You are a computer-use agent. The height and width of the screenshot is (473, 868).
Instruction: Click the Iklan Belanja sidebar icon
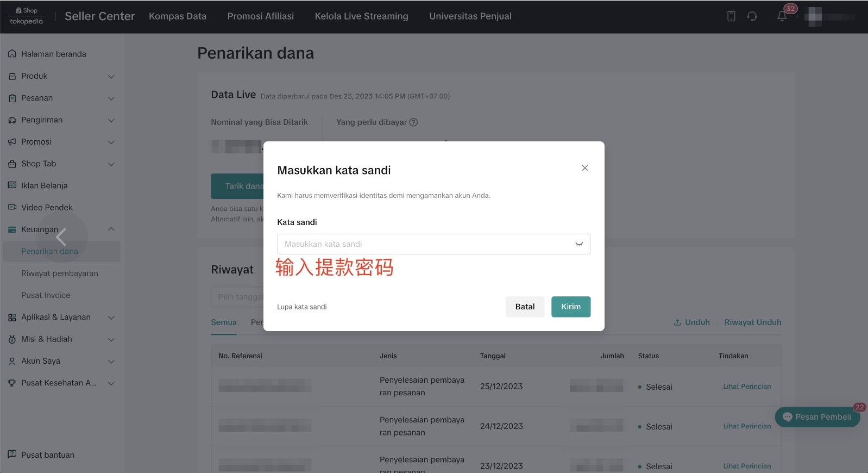tap(12, 185)
